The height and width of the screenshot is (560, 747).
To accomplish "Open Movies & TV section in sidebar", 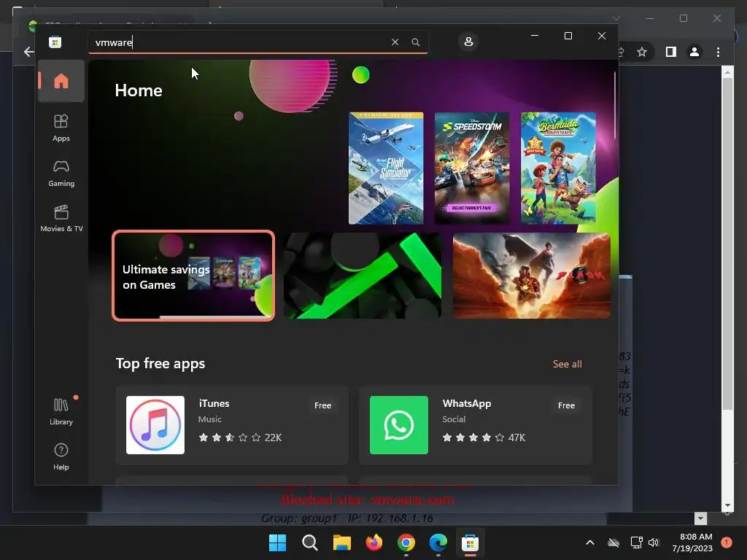I will 61,218.
